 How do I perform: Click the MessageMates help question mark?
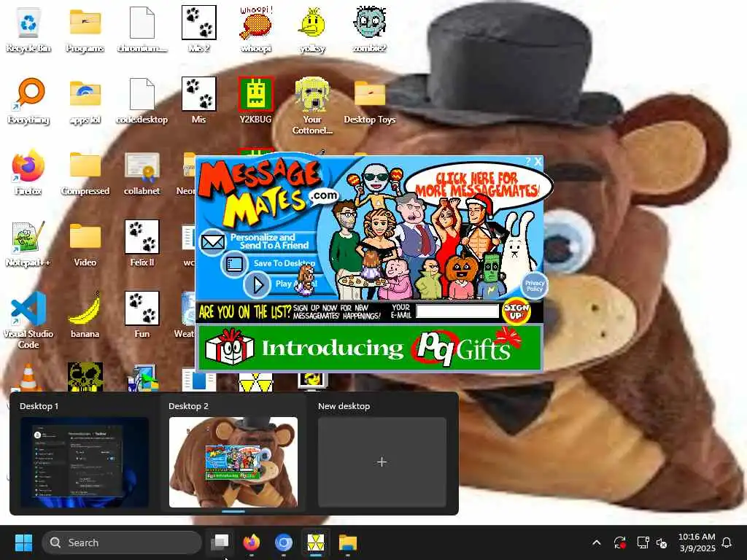(x=528, y=161)
